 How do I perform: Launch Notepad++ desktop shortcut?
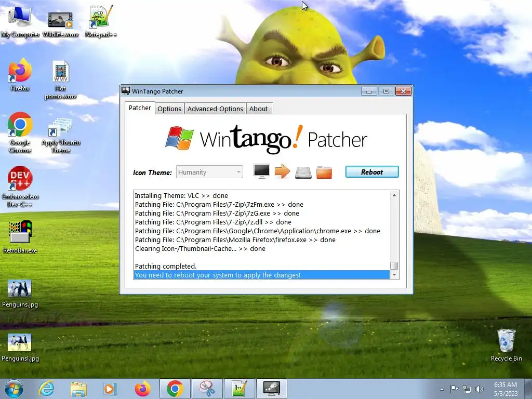coord(100,21)
